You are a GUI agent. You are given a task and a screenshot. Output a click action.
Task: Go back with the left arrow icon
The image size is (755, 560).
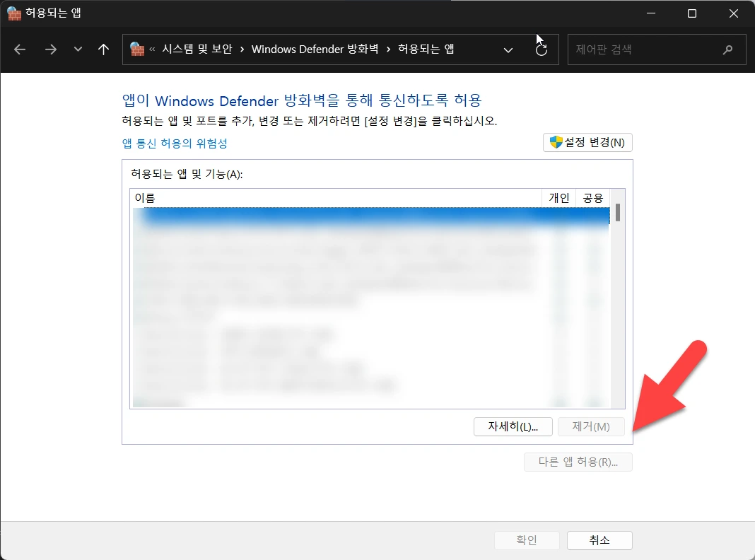click(x=20, y=49)
